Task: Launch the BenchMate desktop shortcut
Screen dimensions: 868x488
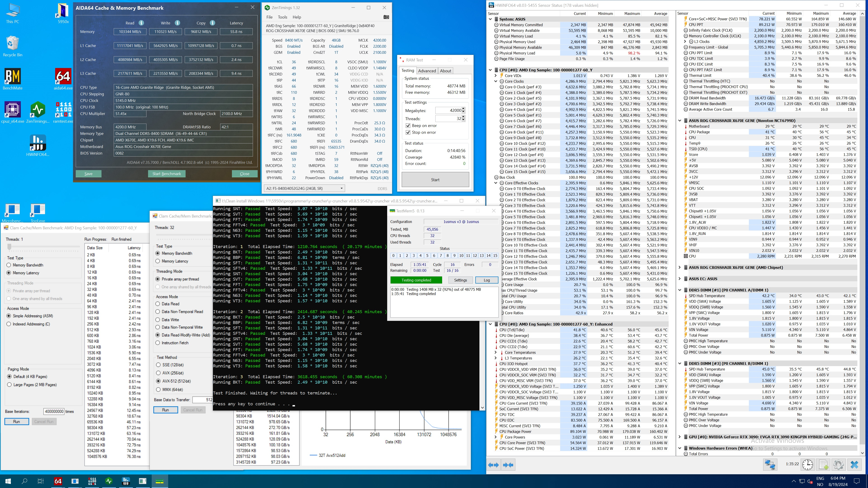Action: (x=12, y=79)
